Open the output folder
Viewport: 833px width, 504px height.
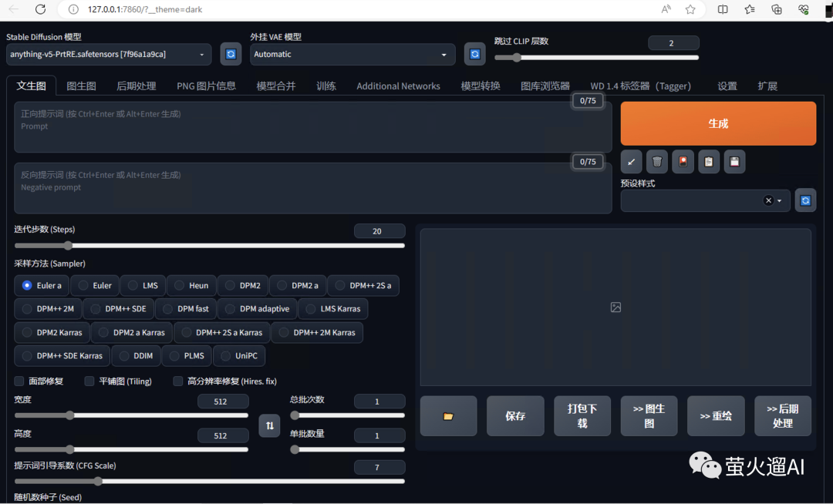coord(448,416)
